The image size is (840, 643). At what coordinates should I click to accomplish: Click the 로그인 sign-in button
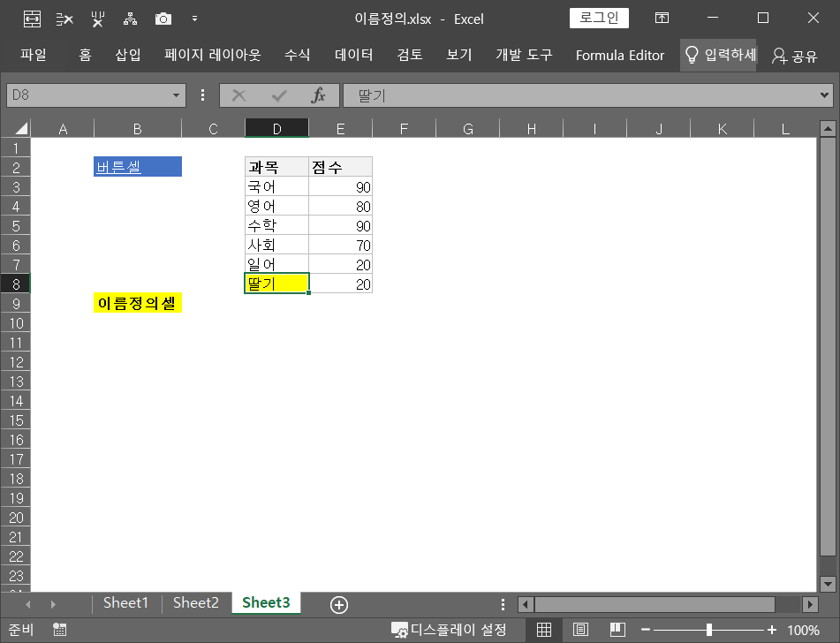click(x=599, y=18)
